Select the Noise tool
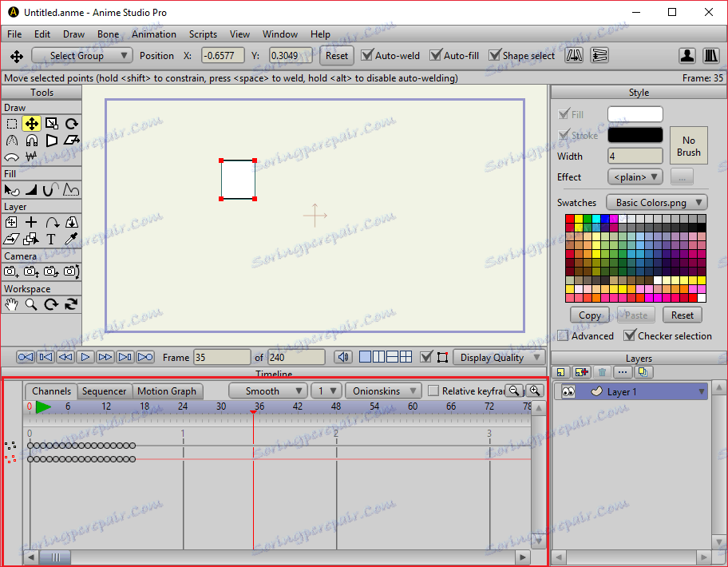The width and height of the screenshot is (728, 567). (x=32, y=157)
